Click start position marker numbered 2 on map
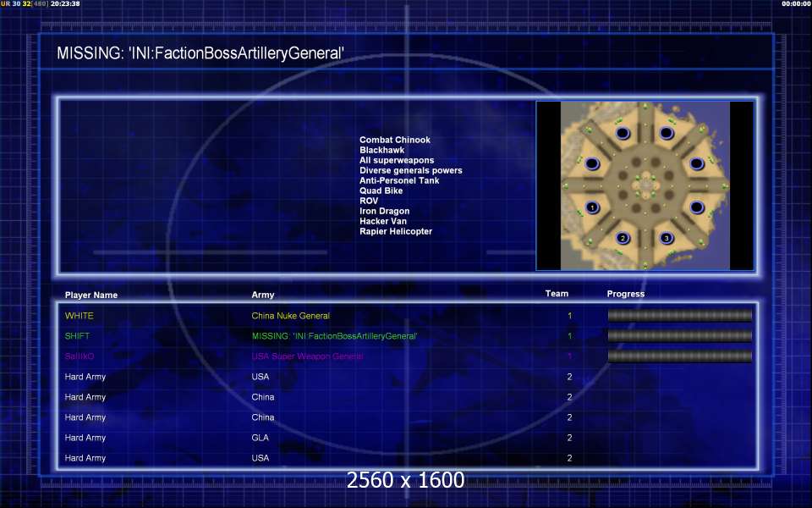The height and width of the screenshot is (508, 812). coord(623,238)
